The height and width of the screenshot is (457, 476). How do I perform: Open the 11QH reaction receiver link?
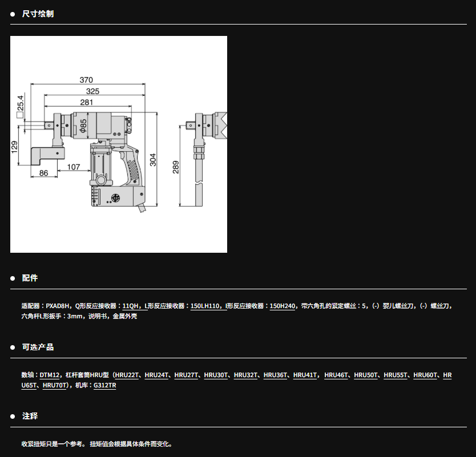[131, 306]
